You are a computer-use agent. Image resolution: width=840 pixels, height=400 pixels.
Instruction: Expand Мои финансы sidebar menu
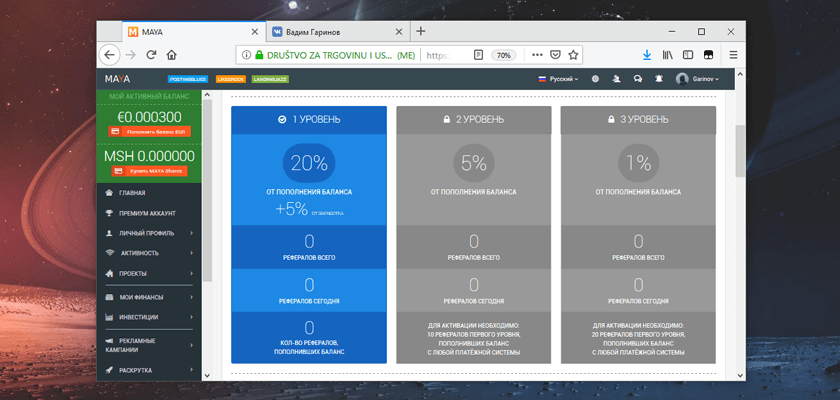149,297
